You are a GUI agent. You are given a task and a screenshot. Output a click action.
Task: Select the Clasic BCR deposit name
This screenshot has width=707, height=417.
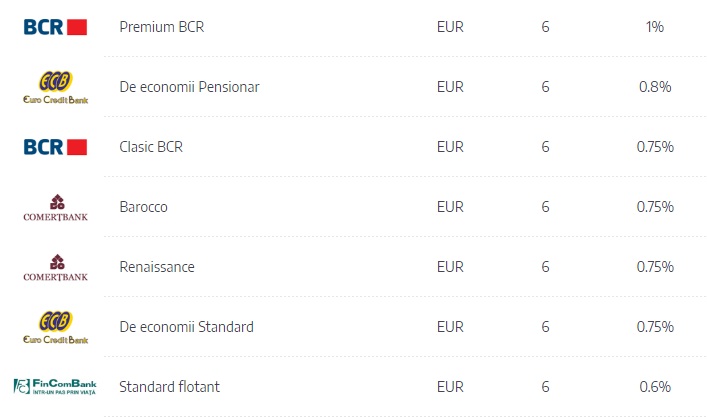tap(151, 147)
